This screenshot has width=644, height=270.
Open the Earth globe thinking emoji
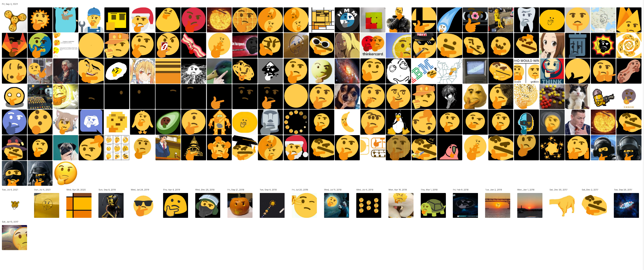[x=40, y=46]
